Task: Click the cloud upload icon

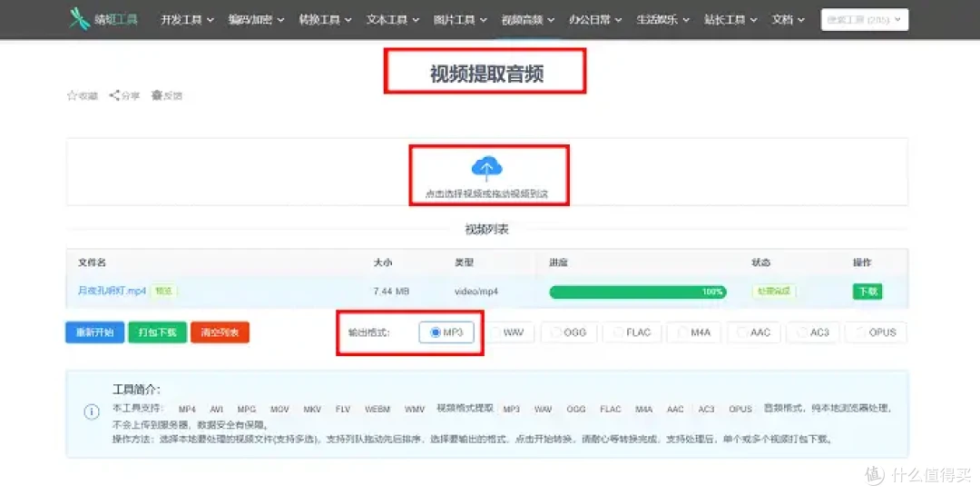Action: click(487, 168)
